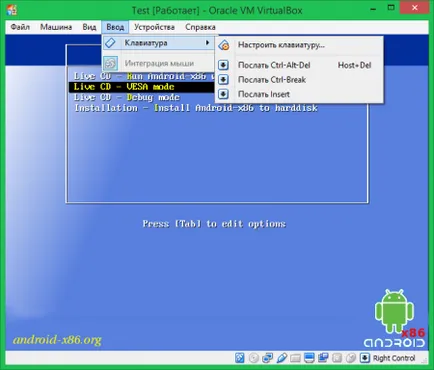Click the shared folders status icon
The height and width of the screenshot is (370, 434).
(x=295, y=358)
